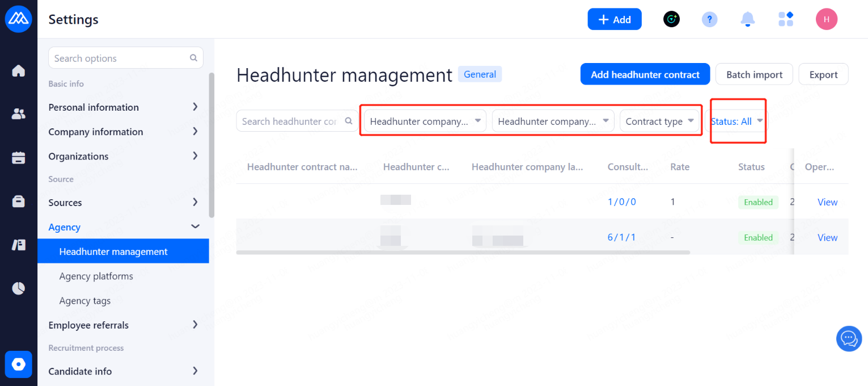The image size is (868, 386).
Task: Open the Status: All dropdown
Action: (x=737, y=121)
